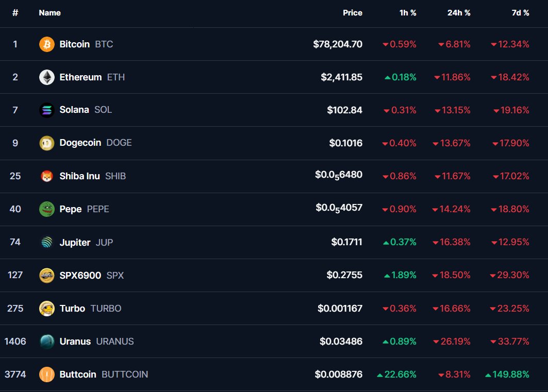Viewport: 548px width, 392px height.
Task: Click Bitcoin price $78,204.70
Action: coord(338,44)
